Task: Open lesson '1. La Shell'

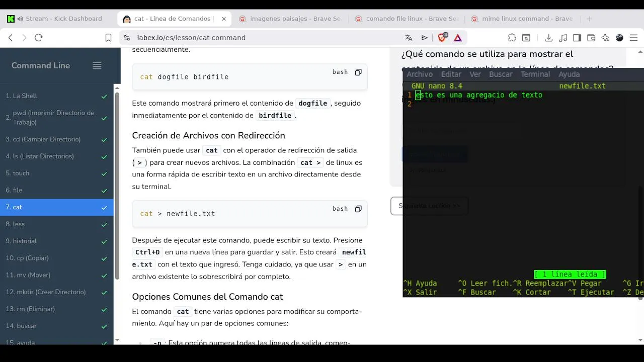Action: point(56,96)
